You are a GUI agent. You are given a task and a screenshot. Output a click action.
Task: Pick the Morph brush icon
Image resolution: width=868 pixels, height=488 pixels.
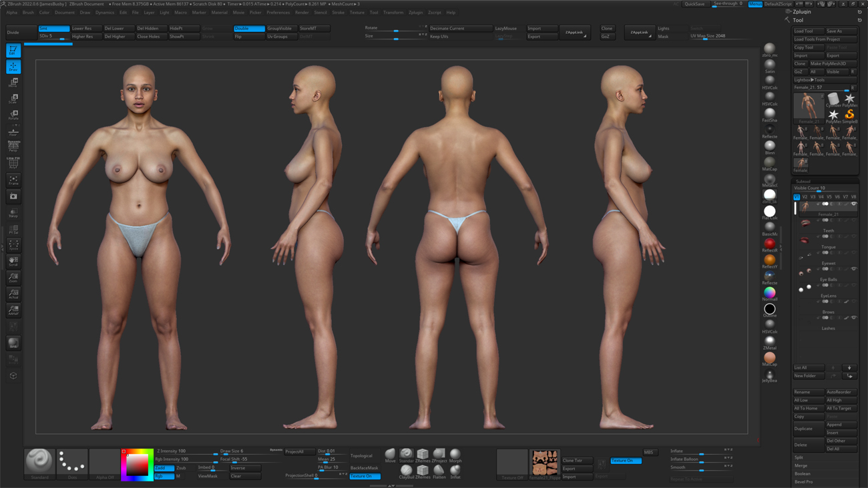click(455, 455)
